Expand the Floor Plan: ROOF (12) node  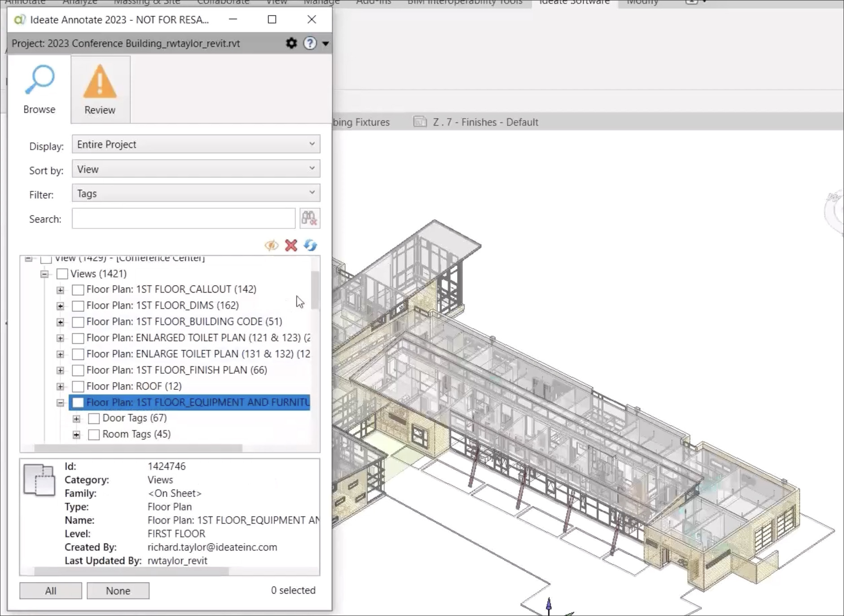[60, 387]
